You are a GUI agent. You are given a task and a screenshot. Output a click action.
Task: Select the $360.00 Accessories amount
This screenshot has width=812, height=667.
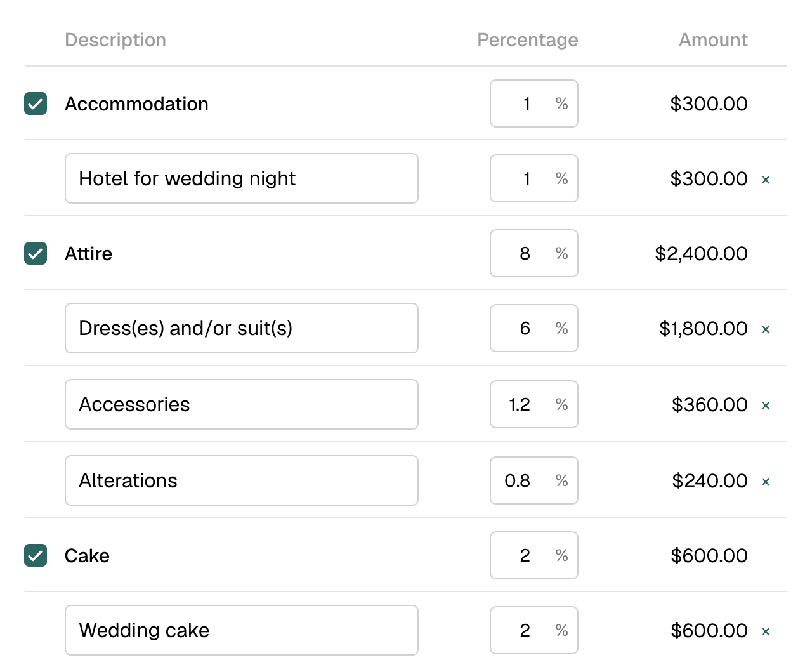710,404
